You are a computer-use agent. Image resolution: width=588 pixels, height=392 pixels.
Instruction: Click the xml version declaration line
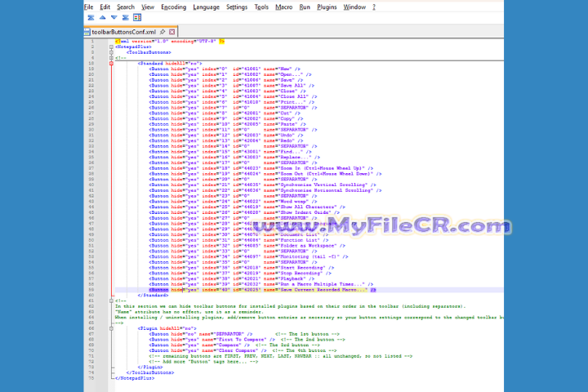tap(170, 42)
